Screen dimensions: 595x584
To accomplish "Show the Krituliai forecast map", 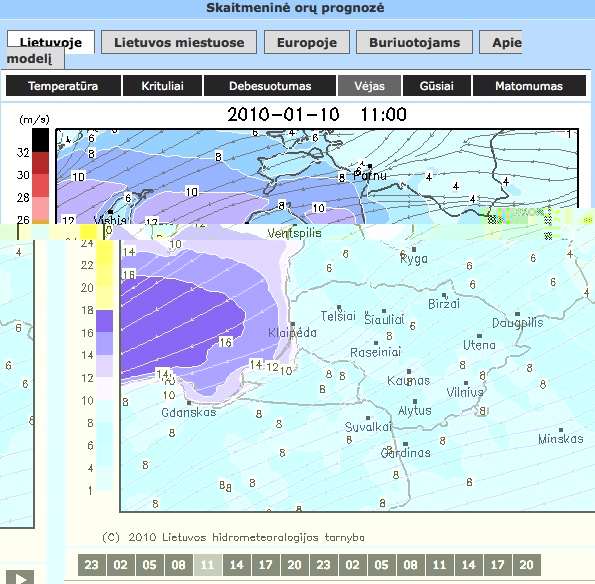I will point(162,86).
